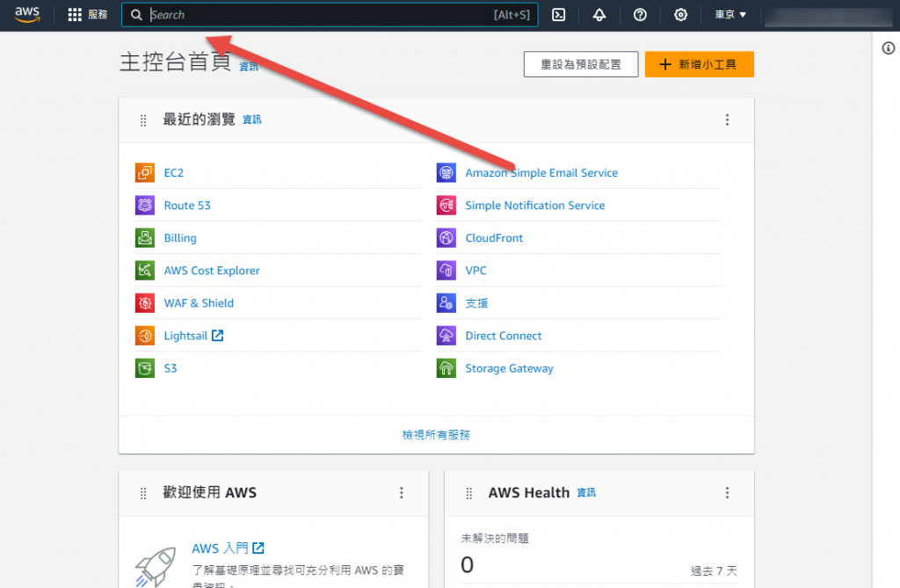This screenshot has width=900, height=588.
Task: Open the 歡迎使用 AWS widget options menu
Action: (x=402, y=493)
